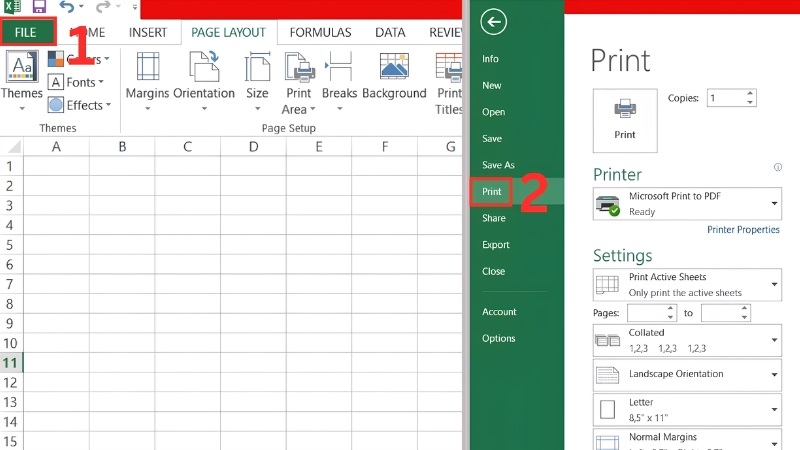Image resolution: width=800 pixels, height=450 pixels.
Task: Click the Margins icon
Action: point(147,67)
